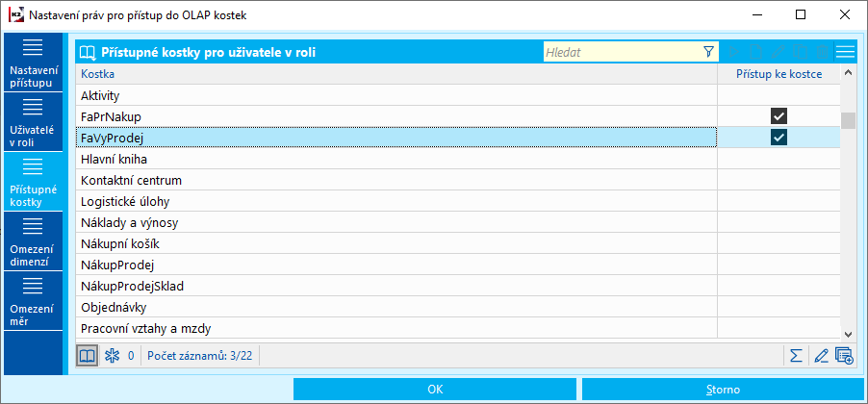Click the greyed new document toolbar icon

click(755, 53)
